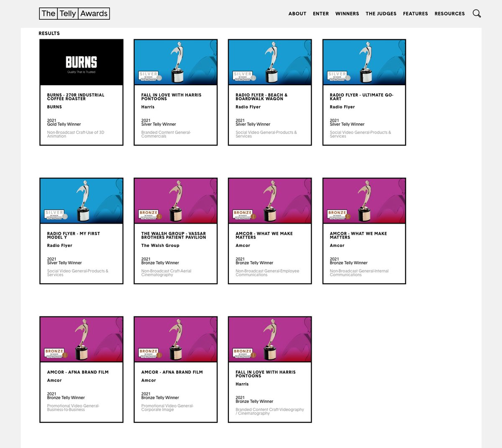The image size is (502, 448).
Task: Open thumbnail of Amcor AFNA Corporate Image entry
Action: click(x=176, y=339)
